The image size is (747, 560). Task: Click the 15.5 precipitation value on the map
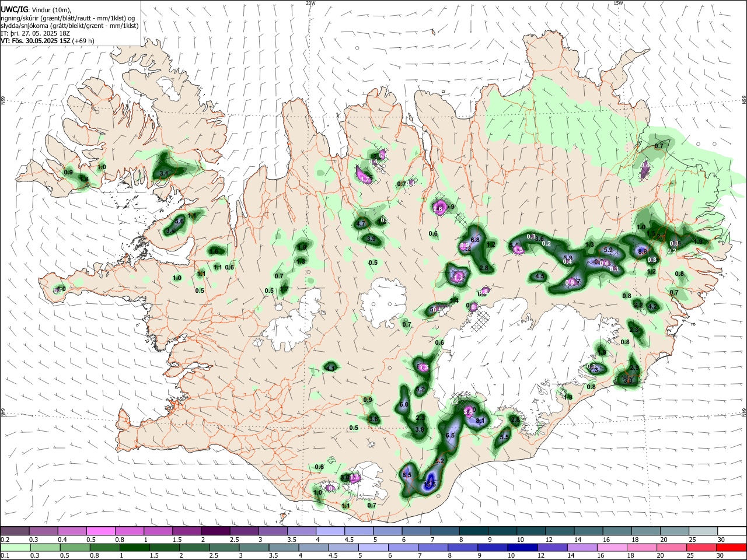click(430, 484)
